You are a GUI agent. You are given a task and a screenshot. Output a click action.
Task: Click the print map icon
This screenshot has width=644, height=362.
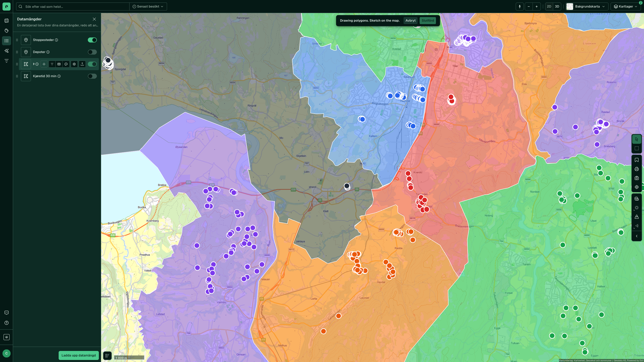tap(636, 169)
